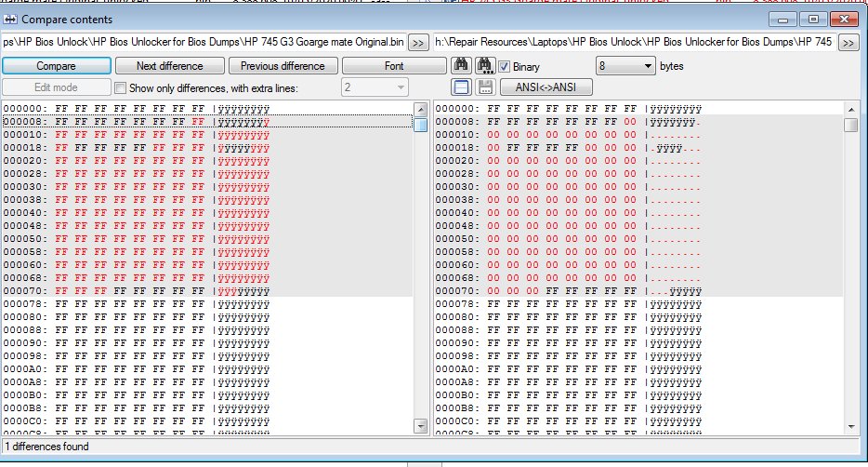Click right pane scrollbar up arrow

851,109
